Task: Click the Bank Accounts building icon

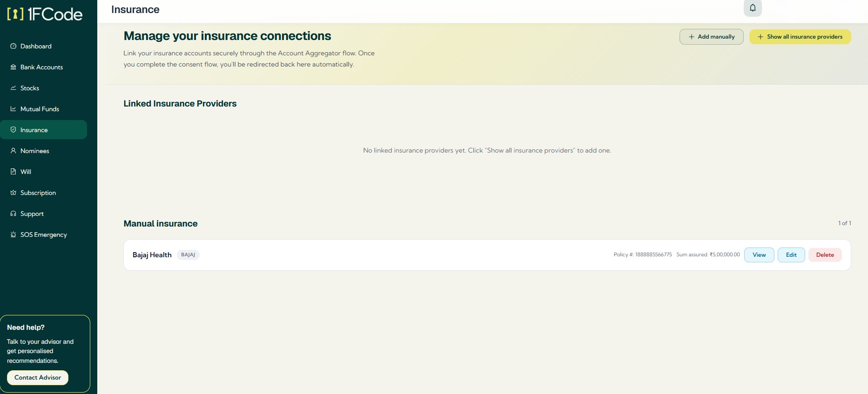Action: (13, 67)
